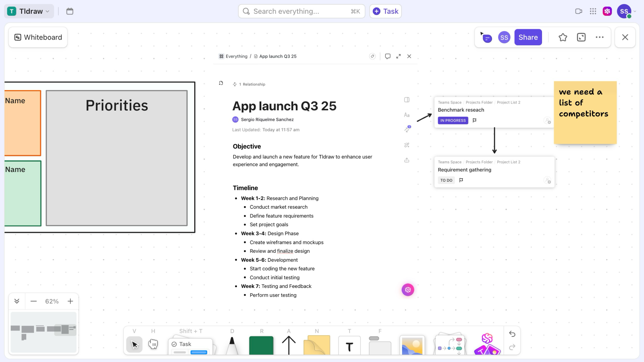Open the Tldraw workspace dropdown

29,11
